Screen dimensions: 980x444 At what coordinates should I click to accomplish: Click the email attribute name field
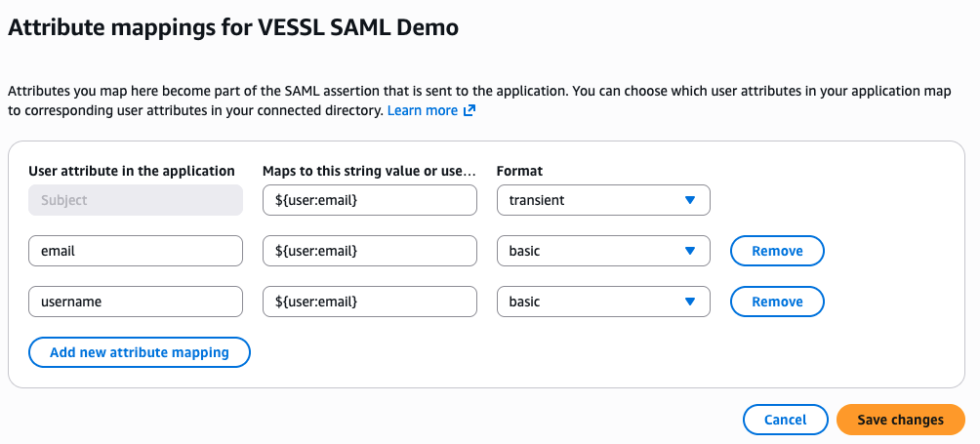[136, 251]
